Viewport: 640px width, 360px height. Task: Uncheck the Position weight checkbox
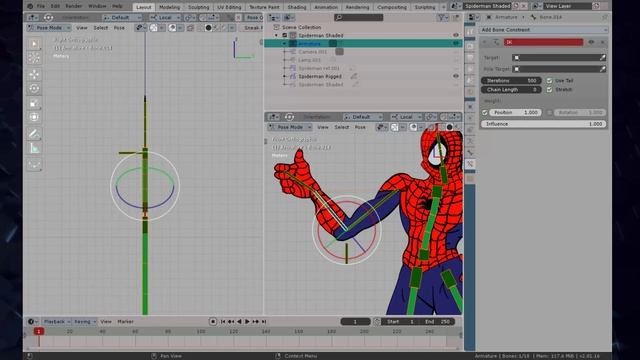[485, 112]
